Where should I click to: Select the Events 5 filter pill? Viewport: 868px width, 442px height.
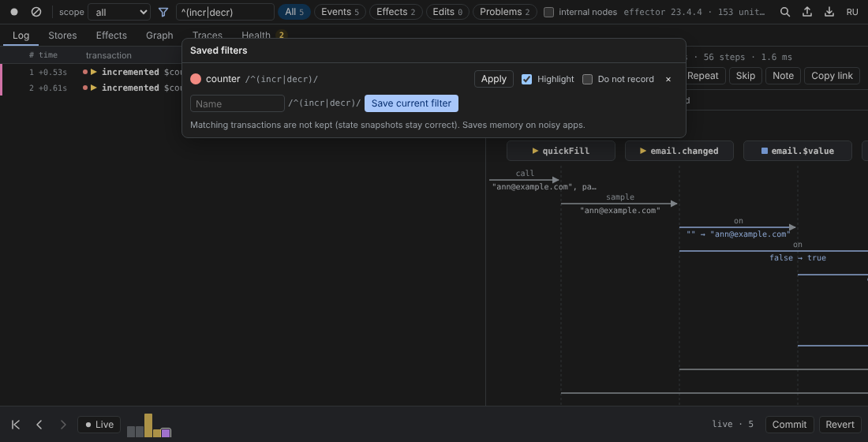tap(340, 12)
